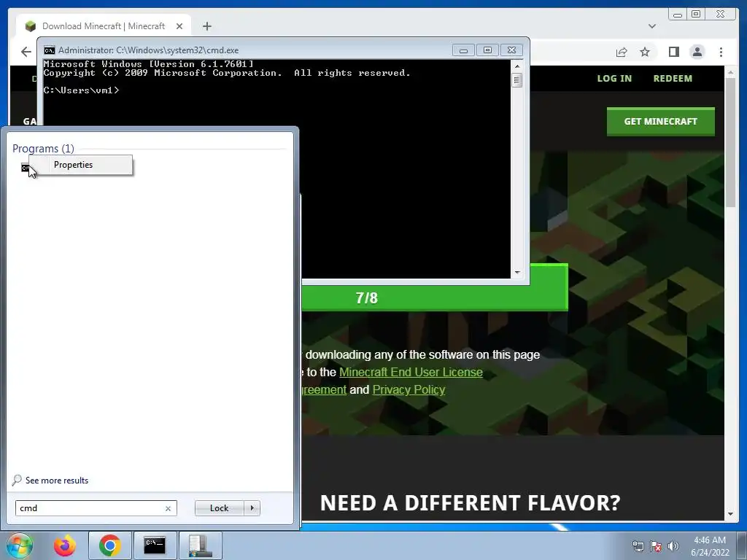Open the Chrome profile avatar

pos(697,52)
